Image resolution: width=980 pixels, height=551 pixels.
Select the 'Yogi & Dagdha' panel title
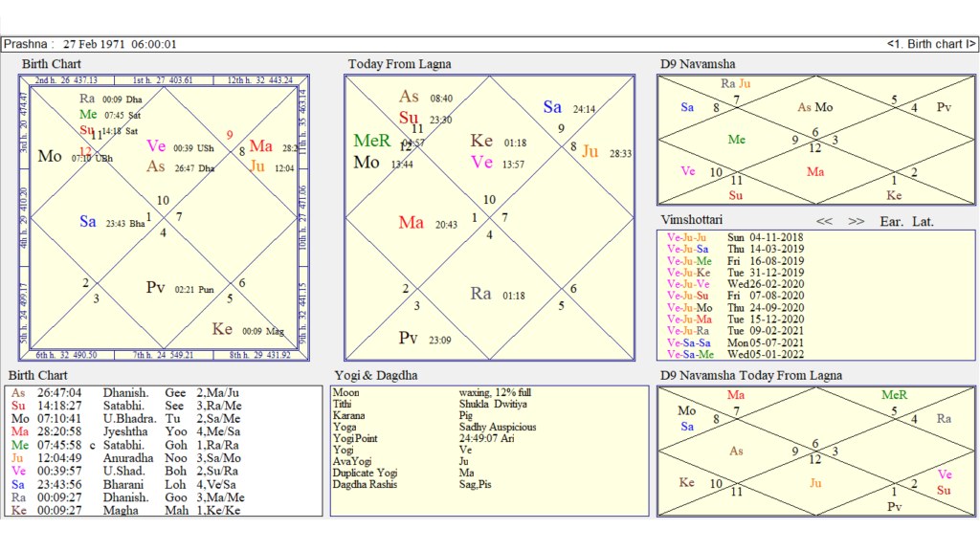coord(375,375)
